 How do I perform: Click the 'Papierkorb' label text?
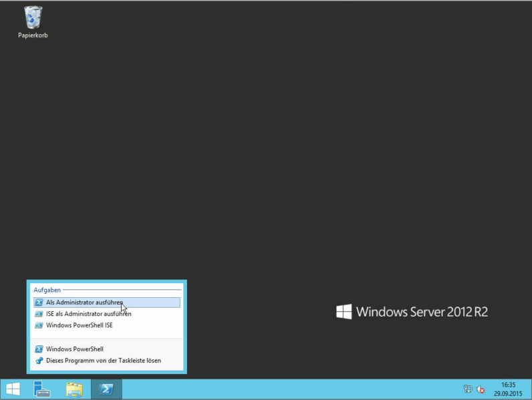tap(33, 35)
